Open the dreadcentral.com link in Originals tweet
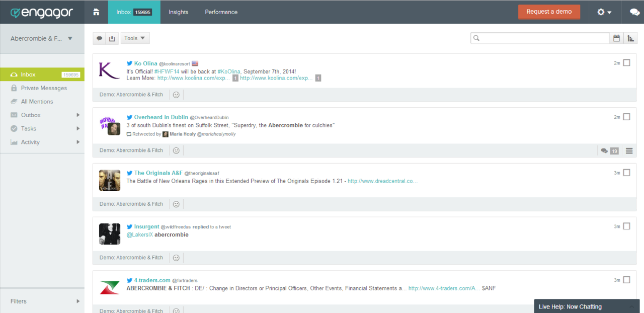The image size is (644, 313). point(382,181)
